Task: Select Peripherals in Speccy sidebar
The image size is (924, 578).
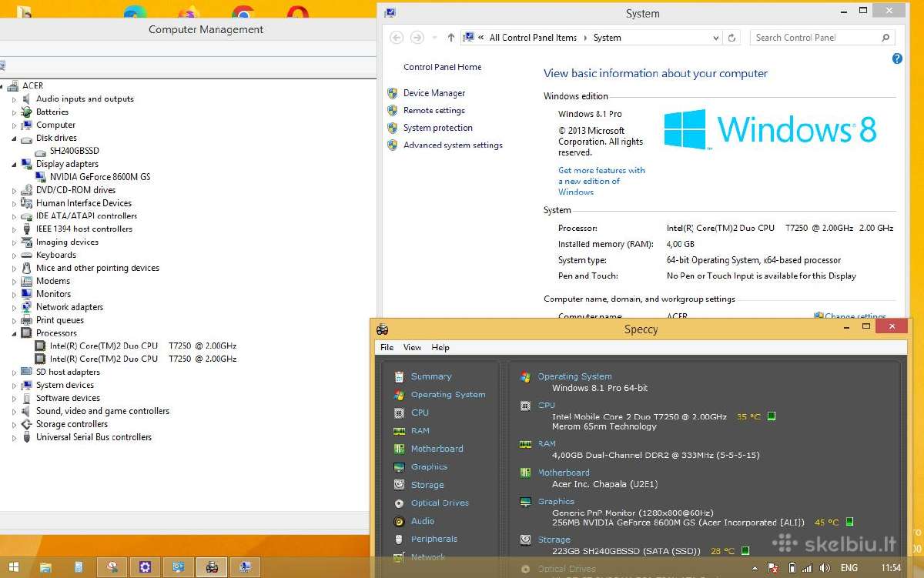Action: point(434,539)
